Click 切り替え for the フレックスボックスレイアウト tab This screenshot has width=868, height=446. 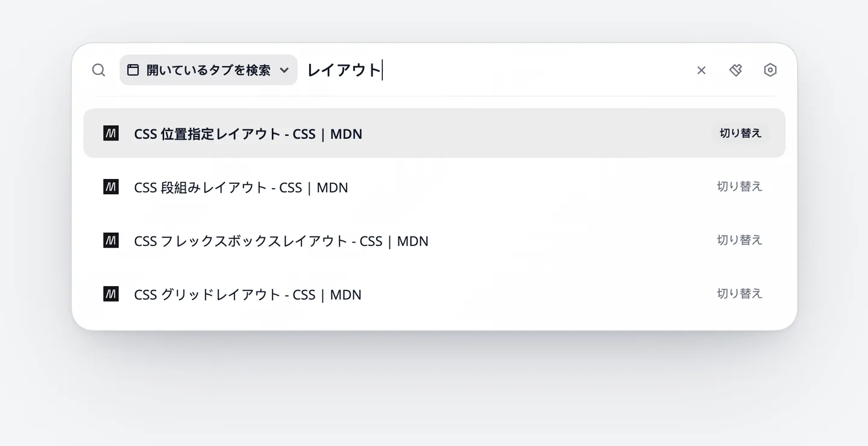[x=740, y=240]
